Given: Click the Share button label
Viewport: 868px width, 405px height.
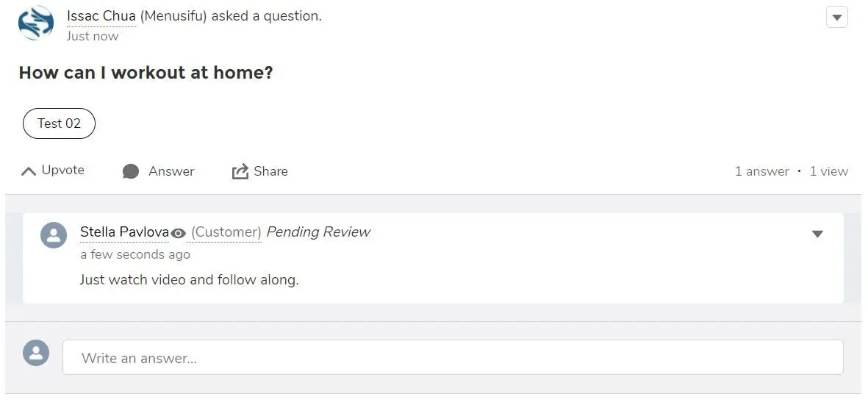Looking at the screenshot, I should coord(270,171).
